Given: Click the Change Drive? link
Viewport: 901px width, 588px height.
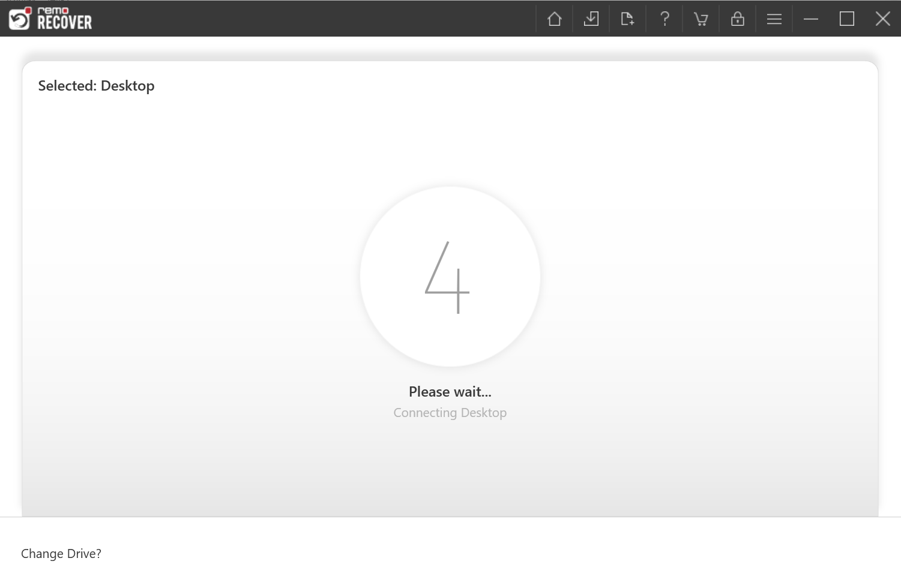Looking at the screenshot, I should (61, 554).
